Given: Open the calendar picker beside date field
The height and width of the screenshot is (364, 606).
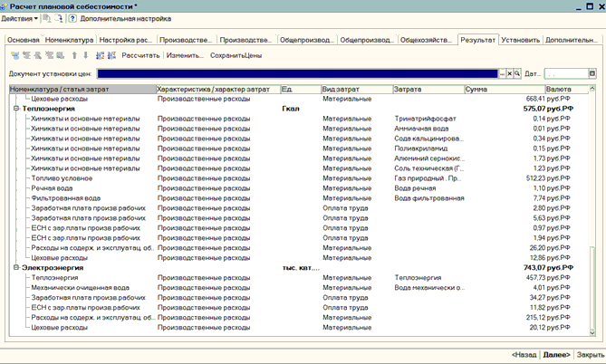Looking at the screenshot, I should click(592, 73).
